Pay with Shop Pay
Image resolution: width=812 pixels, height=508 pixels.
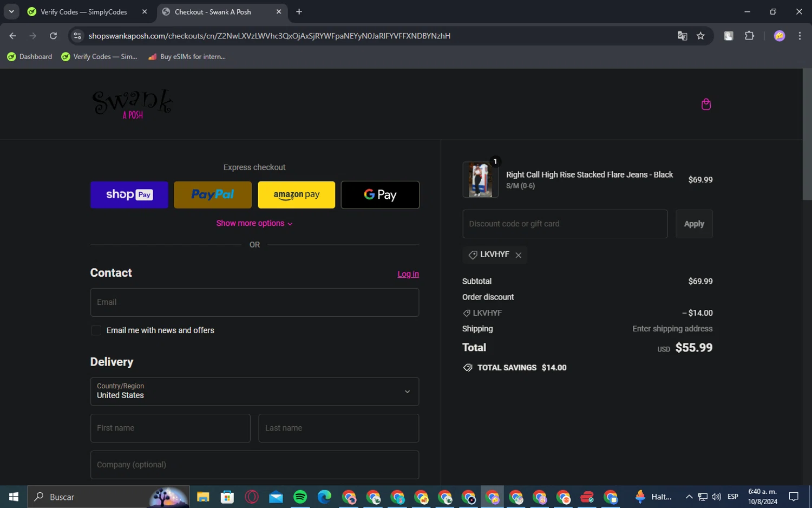coord(129,195)
